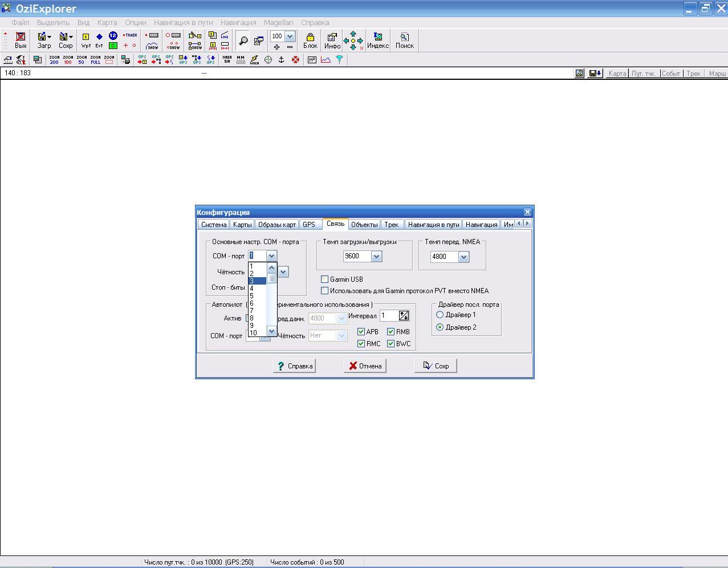
Task: Show the Трек panel button at right
Action: pyautogui.click(x=693, y=74)
